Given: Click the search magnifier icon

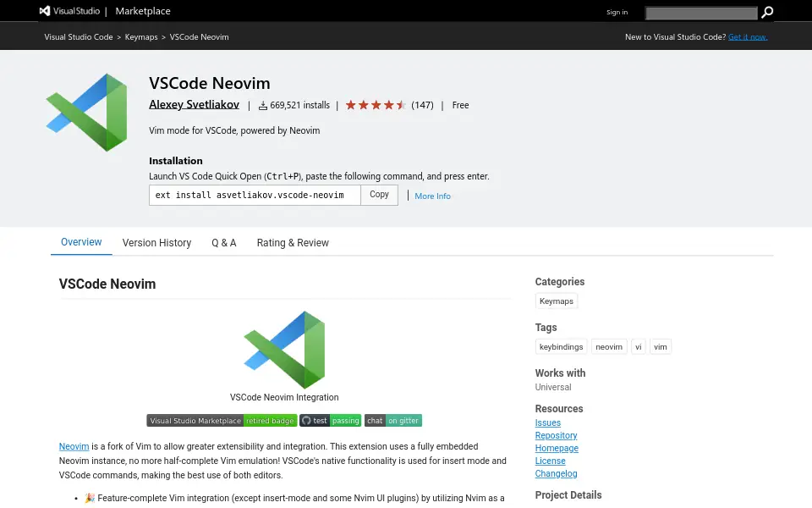Looking at the screenshot, I should [x=767, y=12].
